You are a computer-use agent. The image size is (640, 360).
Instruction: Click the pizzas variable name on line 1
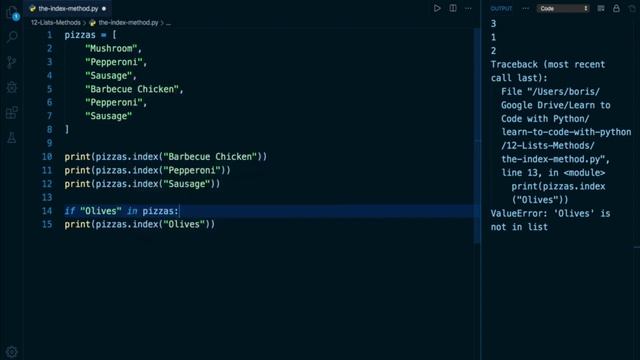pos(80,35)
